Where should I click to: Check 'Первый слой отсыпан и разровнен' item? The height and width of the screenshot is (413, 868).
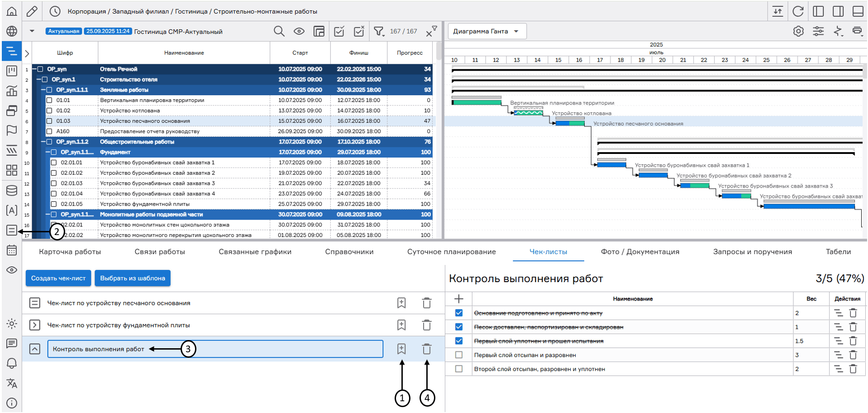coord(459,355)
